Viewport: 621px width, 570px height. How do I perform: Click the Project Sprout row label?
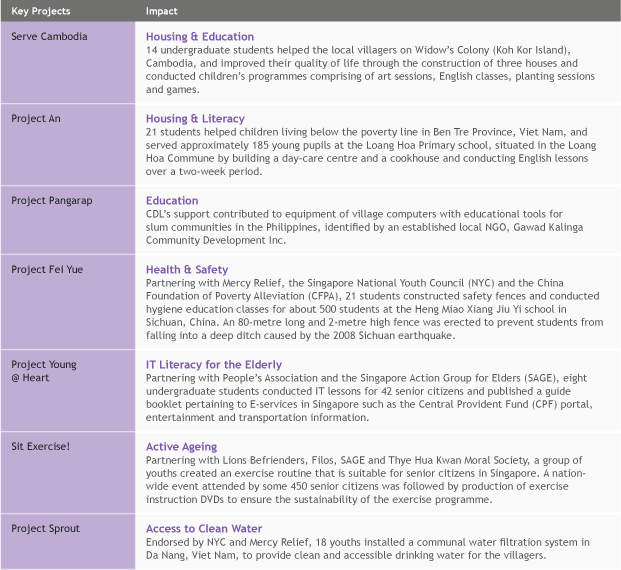(45, 529)
